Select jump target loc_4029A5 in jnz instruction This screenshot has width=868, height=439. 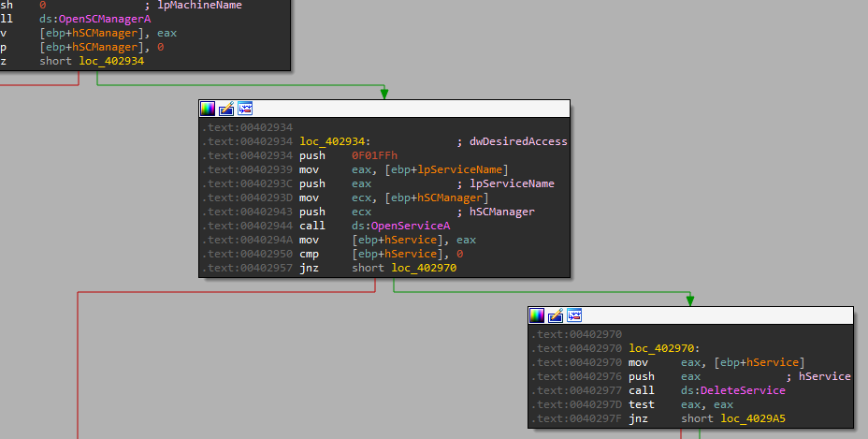point(753,418)
